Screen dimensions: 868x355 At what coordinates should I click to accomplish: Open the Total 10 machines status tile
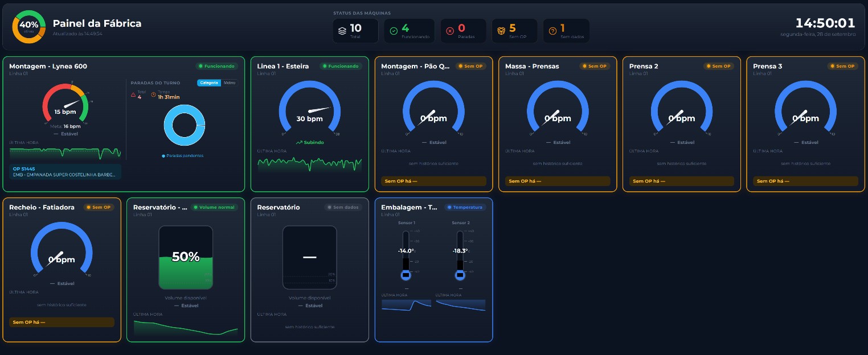click(x=356, y=31)
